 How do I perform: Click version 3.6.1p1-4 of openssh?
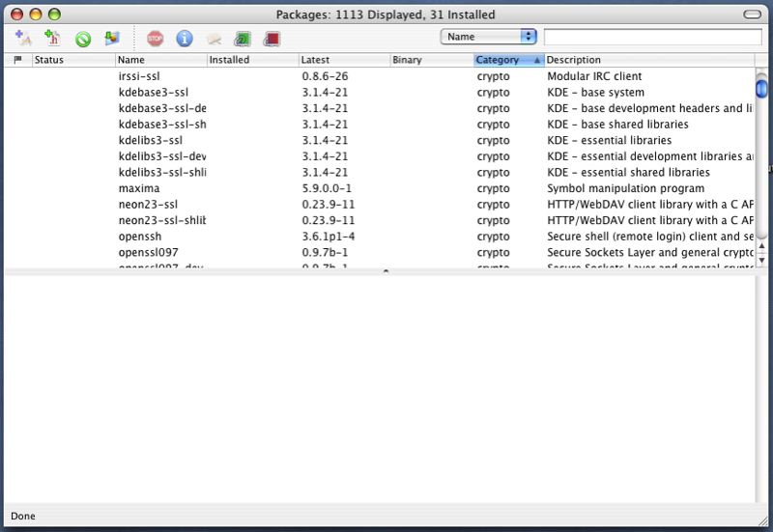(329, 237)
